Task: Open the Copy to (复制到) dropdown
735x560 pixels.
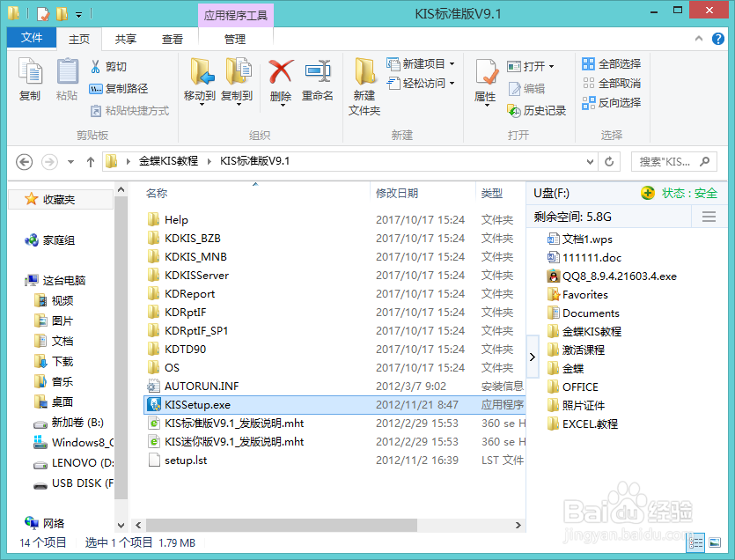Action: click(x=239, y=104)
